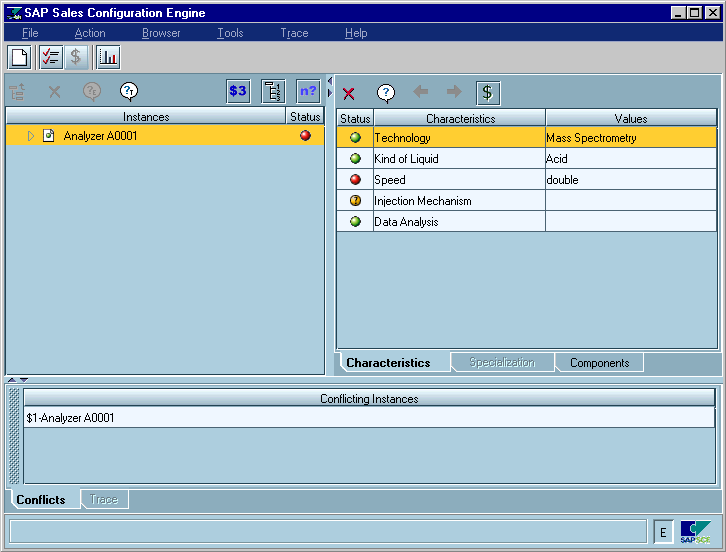This screenshot has width=726, height=552.
Task: Click the yellow question status for Injection Mechanism
Action: pyautogui.click(x=355, y=201)
